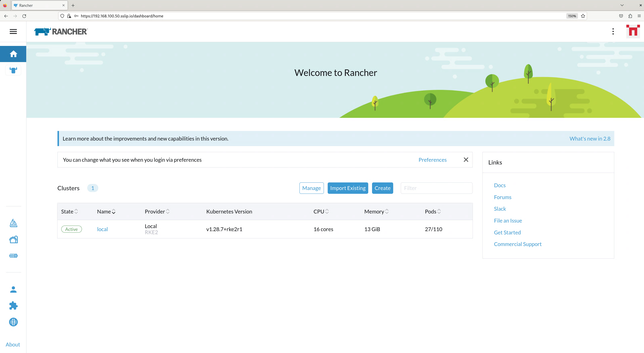This screenshot has height=353, width=644.
Task: Click the cluster Filter input field
Action: 436,188
